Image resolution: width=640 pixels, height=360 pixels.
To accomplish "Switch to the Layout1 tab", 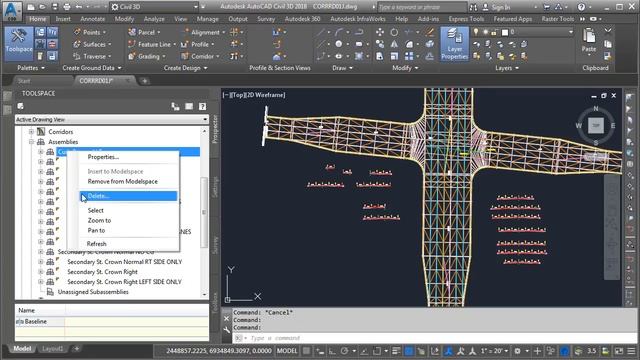I will [53, 349].
